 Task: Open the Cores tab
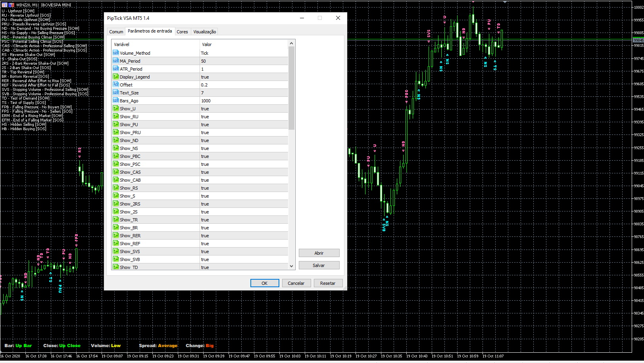point(182,32)
